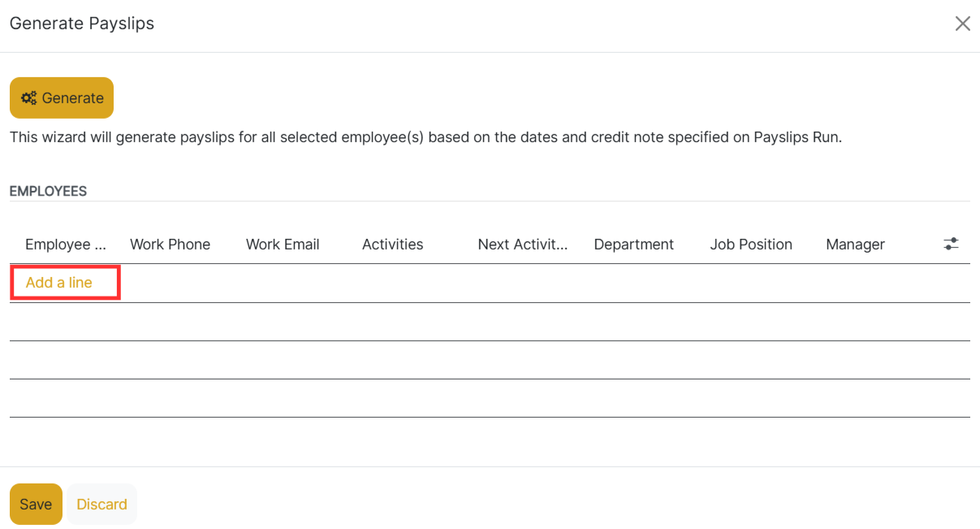Viewport: 980px width, 529px height.
Task: Discard changes in the wizard
Action: [x=101, y=504]
